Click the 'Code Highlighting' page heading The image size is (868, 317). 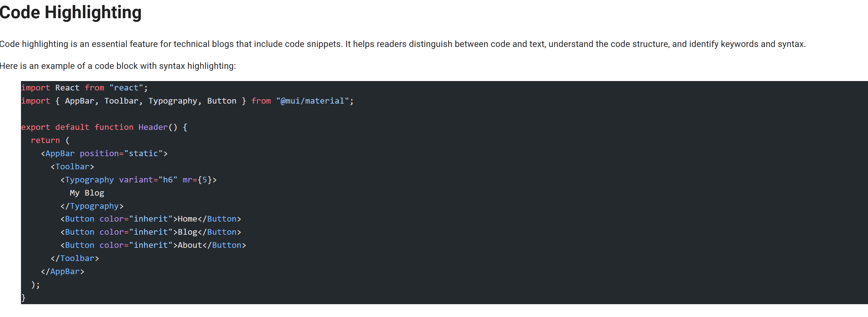tap(70, 13)
